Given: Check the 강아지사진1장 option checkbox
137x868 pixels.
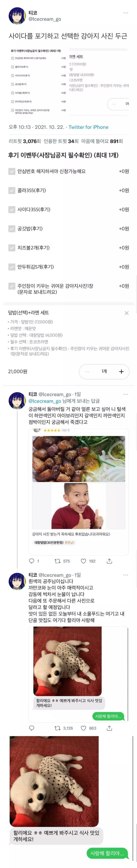Looking at the screenshot, I should [x=12, y=286].
